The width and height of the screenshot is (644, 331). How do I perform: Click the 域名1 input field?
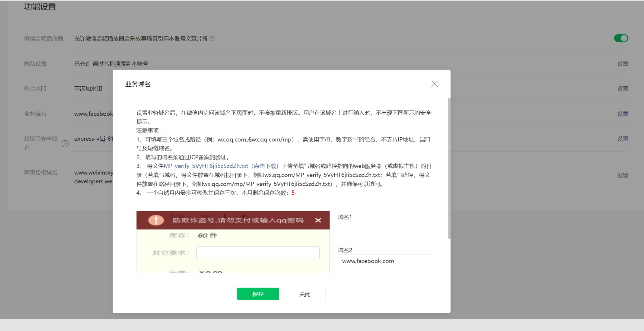[385, 228]
